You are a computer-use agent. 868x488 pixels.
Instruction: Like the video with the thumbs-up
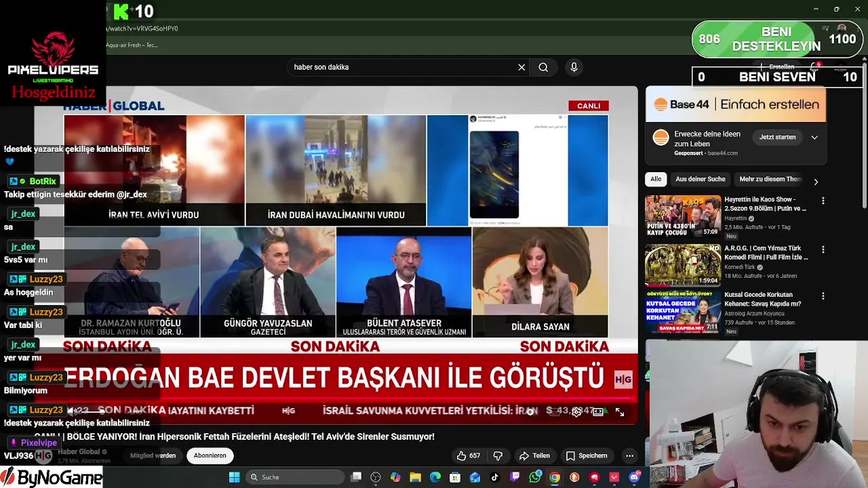coord(468,455)
